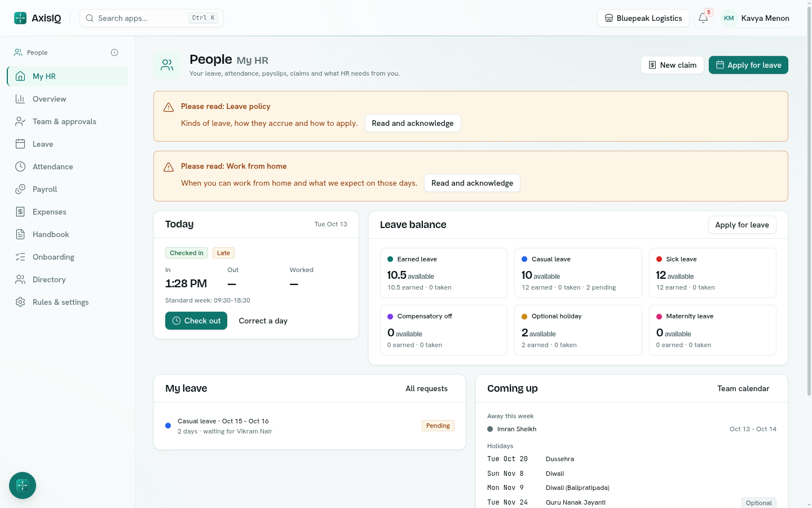Open the Attendance page
812x508 pixels.
[x=68, y=167]
